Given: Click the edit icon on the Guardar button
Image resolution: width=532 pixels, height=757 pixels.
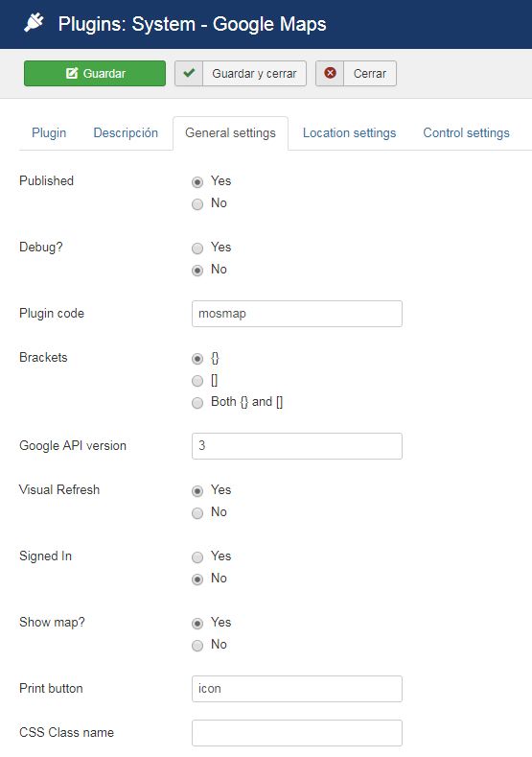Looking at the screenshot, I should tap(72, 73).
